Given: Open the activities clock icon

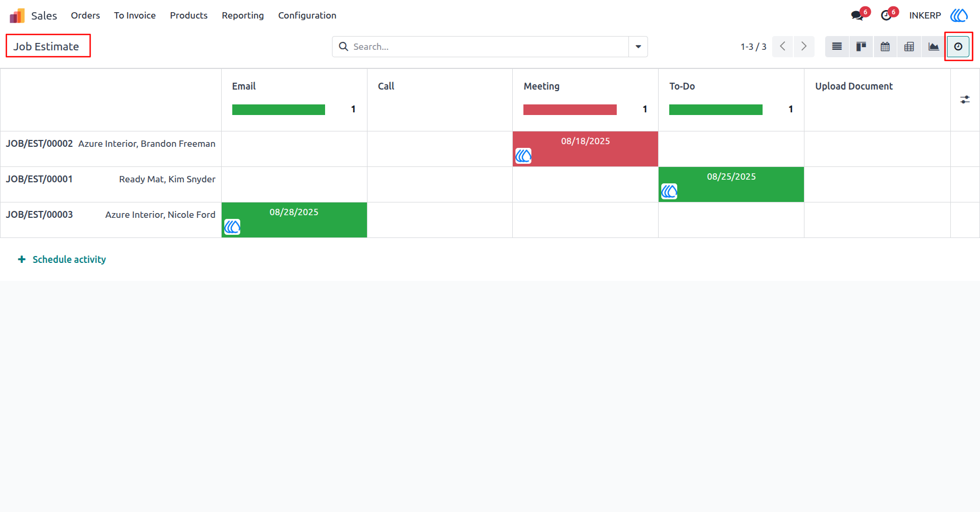Looking at the screenshot, I should 886,15.
